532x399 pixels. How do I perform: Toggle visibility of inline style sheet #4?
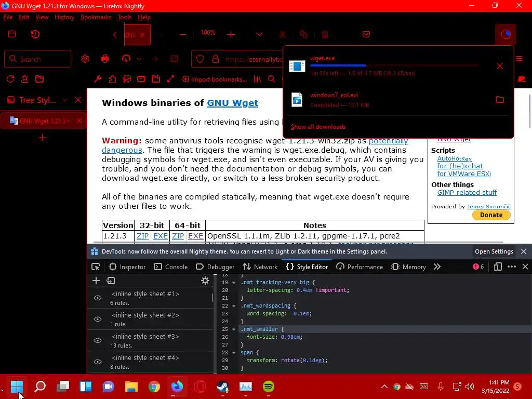pyautogui.click(x=97, y=362)
